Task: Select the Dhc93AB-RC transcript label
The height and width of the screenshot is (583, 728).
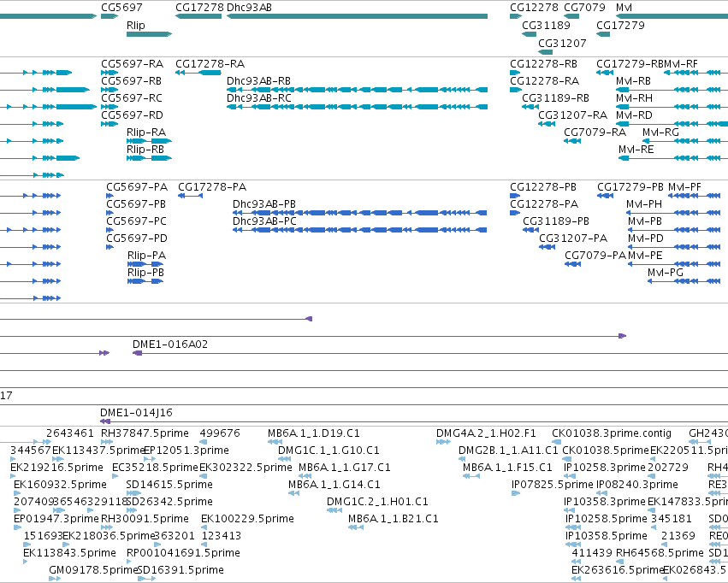Action: (259, 97)
